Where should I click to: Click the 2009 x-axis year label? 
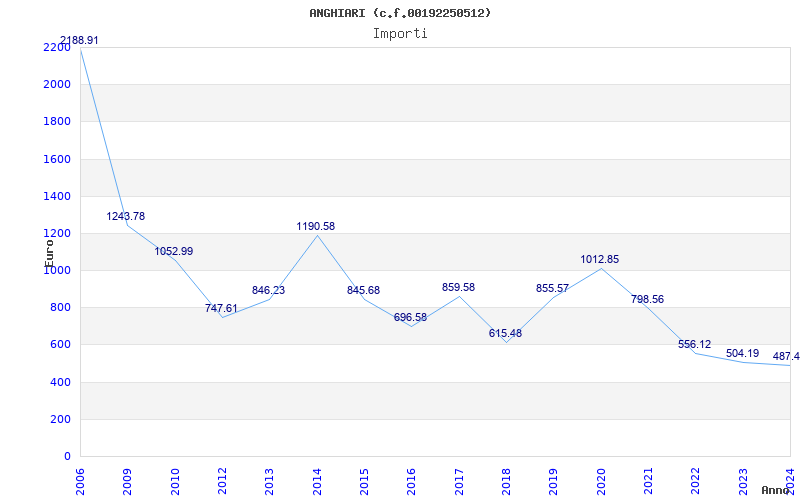(x=127, y=481)
